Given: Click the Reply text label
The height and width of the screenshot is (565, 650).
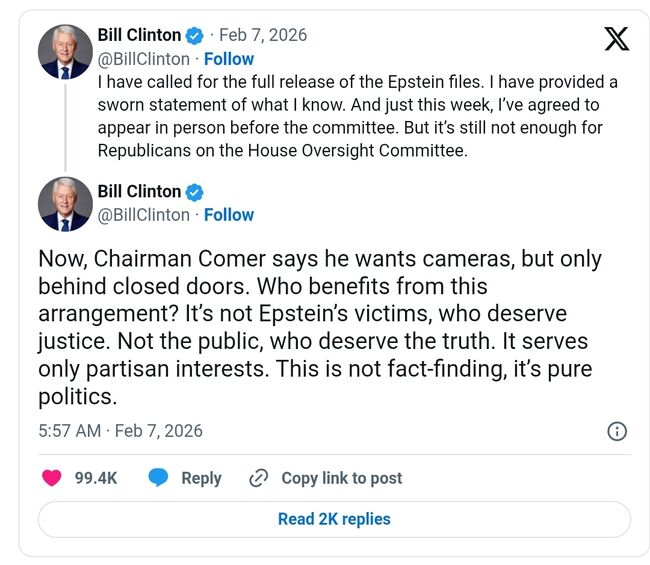Looking at the screenshot, I should coord(201,478).
